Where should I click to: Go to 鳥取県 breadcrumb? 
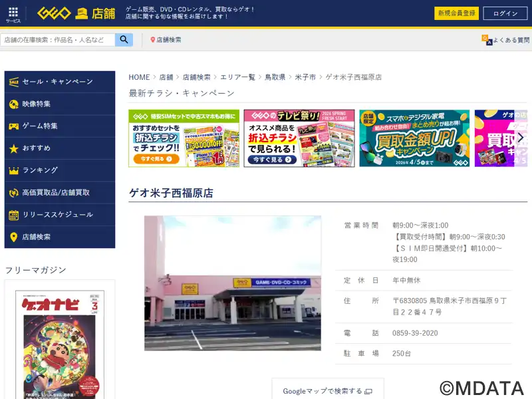pyautogui.click(x=275, y=77)
